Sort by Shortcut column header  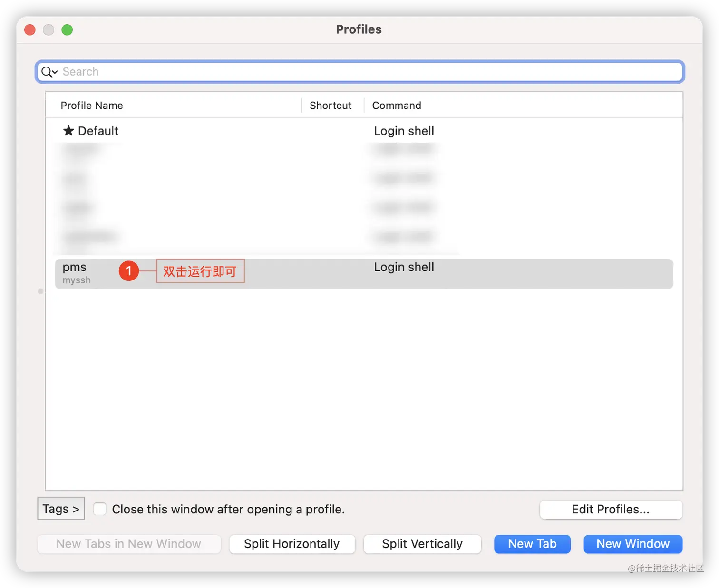click(330, 106)
